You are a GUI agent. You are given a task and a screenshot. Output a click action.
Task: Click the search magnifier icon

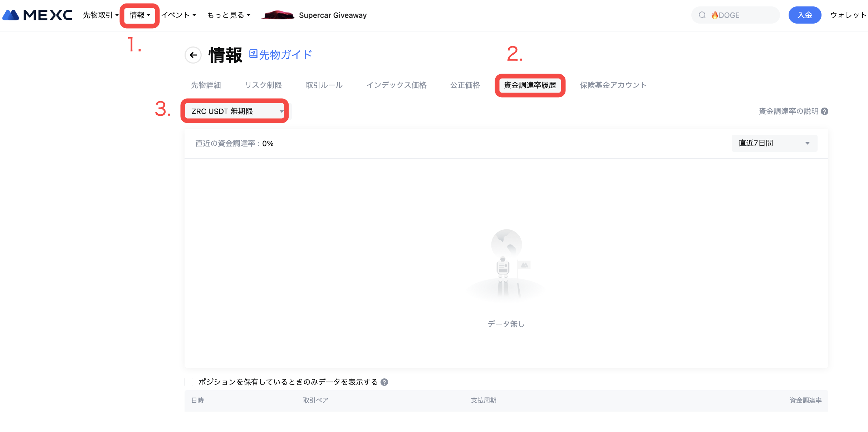(702, 15)
